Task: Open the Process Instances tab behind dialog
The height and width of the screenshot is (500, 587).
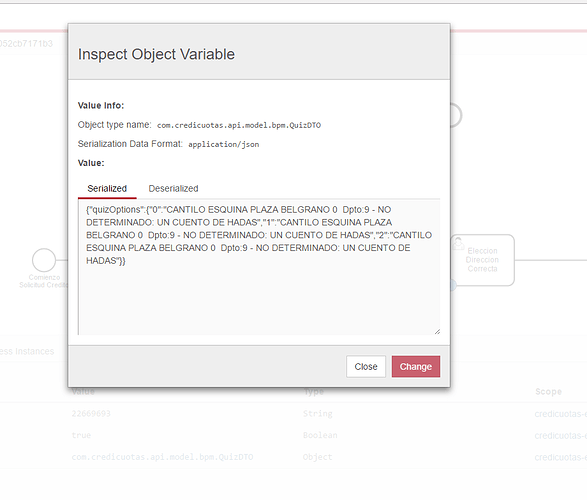Action: pos(27,351)
